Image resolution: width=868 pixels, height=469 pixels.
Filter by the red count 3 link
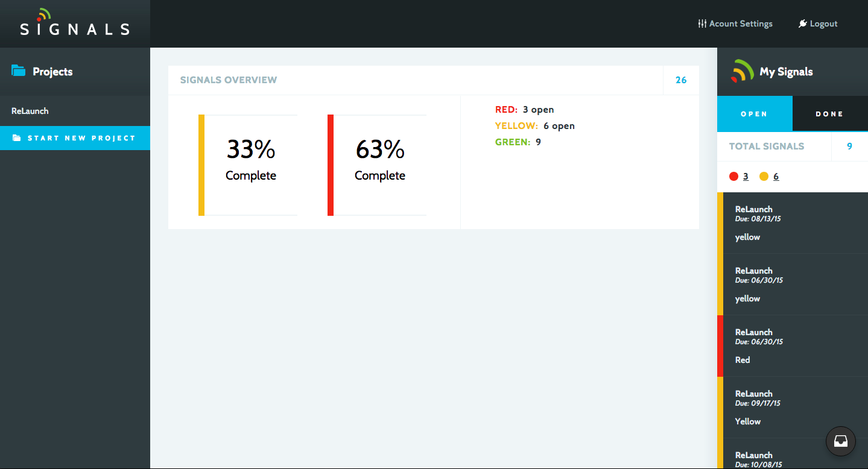(x=746, y=177)
